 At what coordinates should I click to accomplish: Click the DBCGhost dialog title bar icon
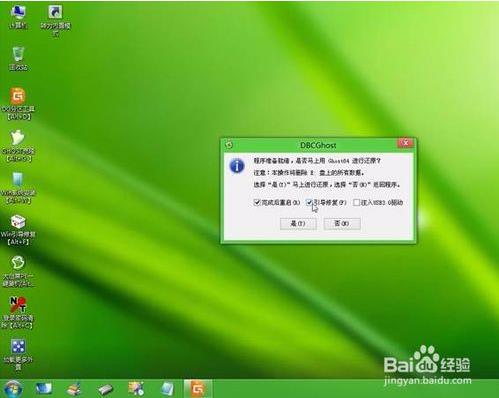click(x=229, y=145)
